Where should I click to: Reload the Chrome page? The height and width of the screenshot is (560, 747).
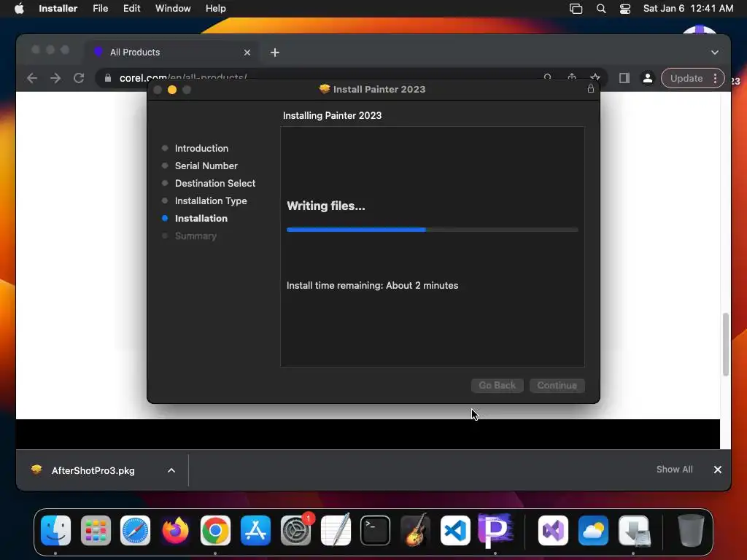(x=79, y=78)
